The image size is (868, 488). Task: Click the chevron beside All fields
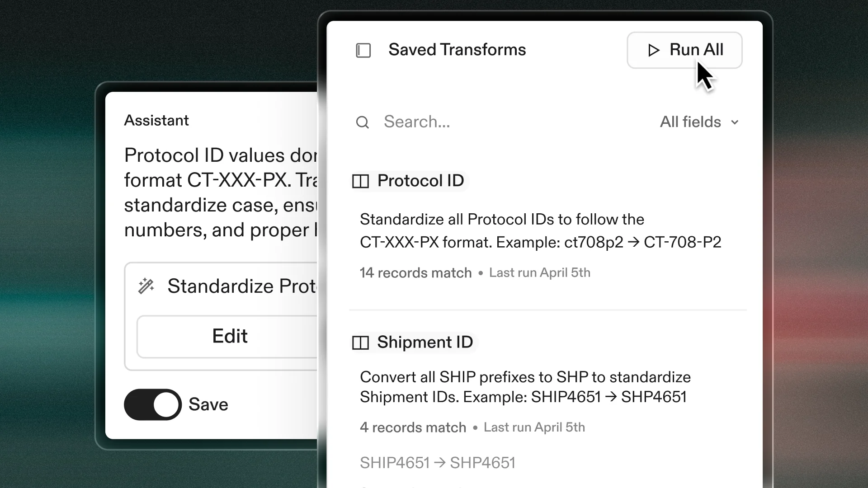pyautogui.click(x=735, y=122)
